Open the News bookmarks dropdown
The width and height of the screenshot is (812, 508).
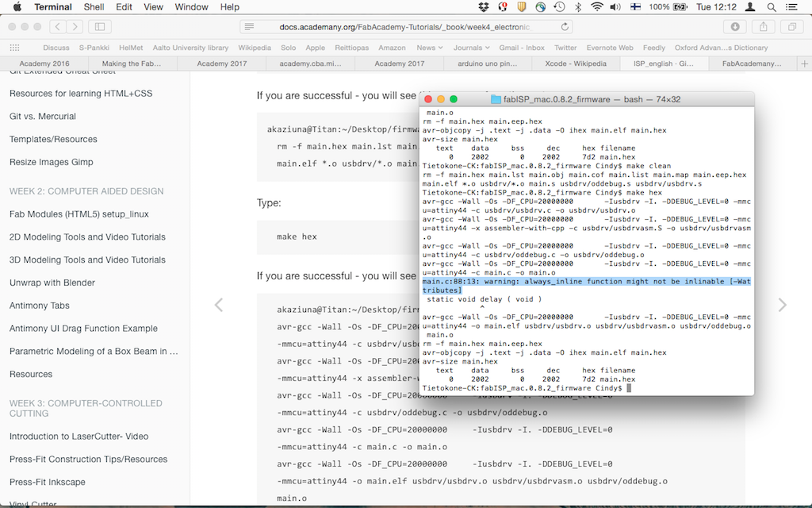coord(429,47)
